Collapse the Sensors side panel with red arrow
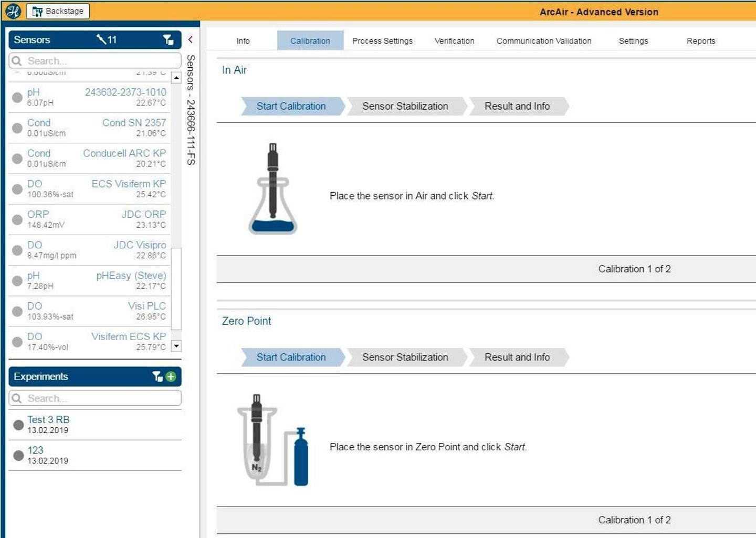This screenshot has height=538, width=756. point(190,39)
